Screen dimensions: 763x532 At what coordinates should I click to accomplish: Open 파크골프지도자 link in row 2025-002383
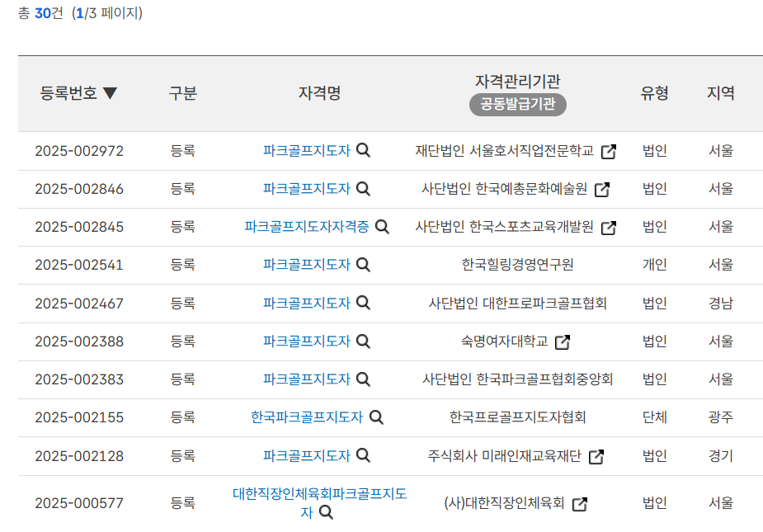[x=307, y=379]
